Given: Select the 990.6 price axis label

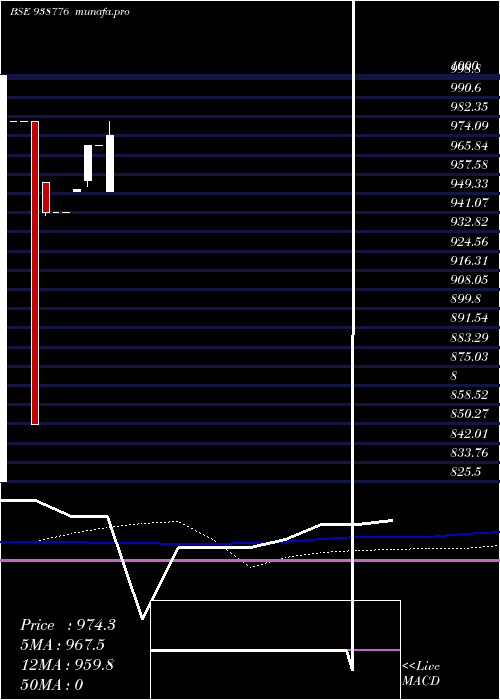Looking at the screenshot, I should point(466,88).
